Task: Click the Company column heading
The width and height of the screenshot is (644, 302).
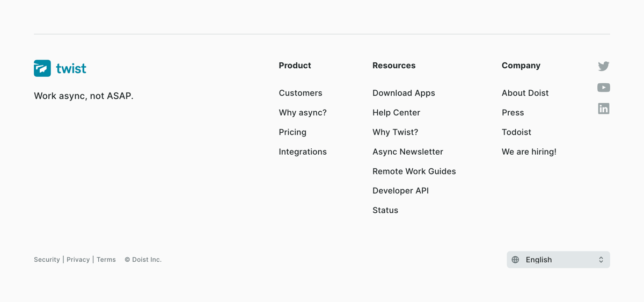Action: (521, 66)
